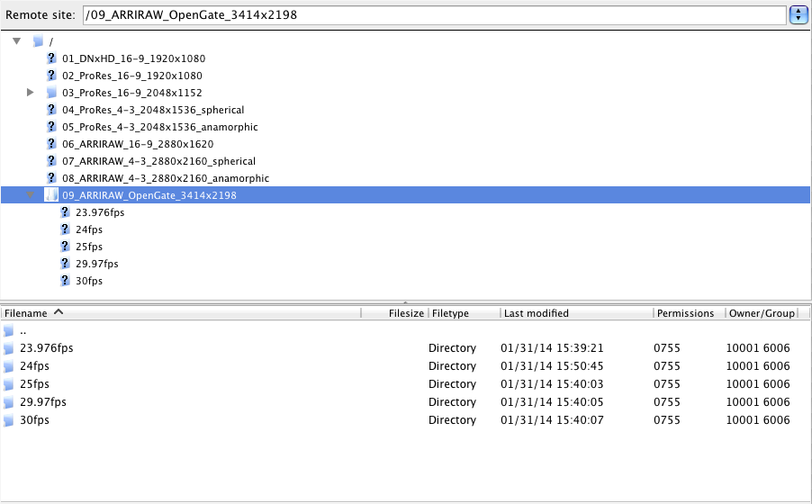Screen dimensions: 812x504
Task: Sort by the Filesize column header
Action: click(395, 313)
